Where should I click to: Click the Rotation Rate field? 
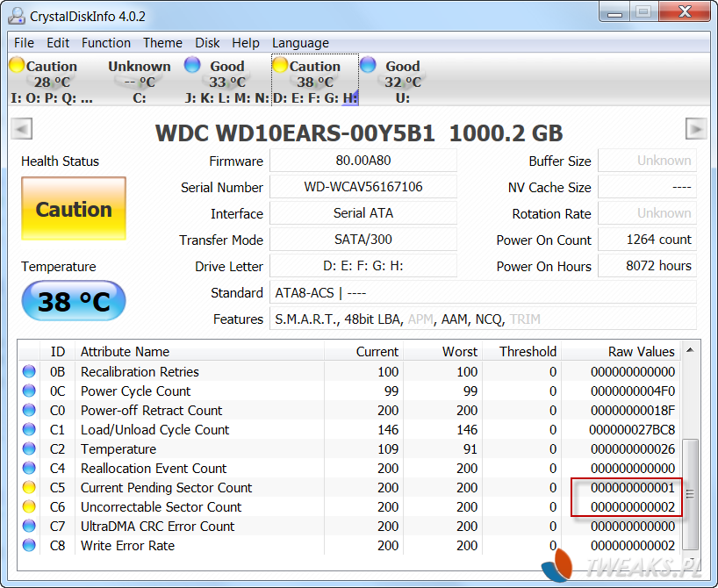(x=647, y=213)
